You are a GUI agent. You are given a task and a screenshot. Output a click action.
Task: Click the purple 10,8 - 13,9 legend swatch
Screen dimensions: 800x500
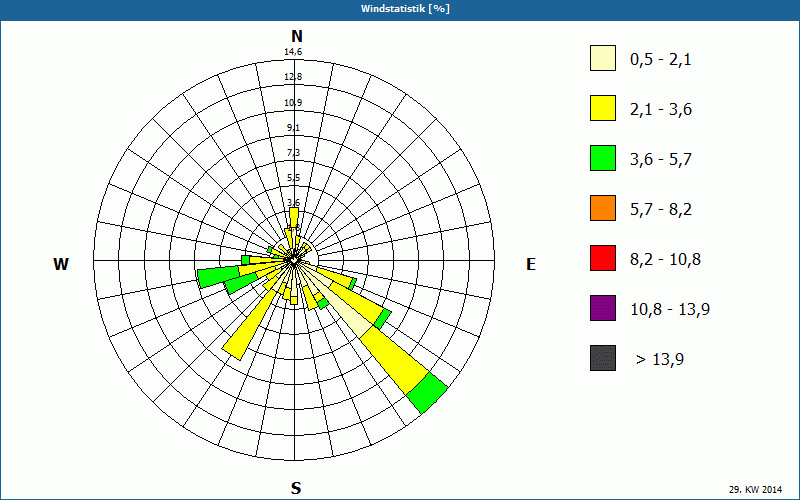click(603, 308)
